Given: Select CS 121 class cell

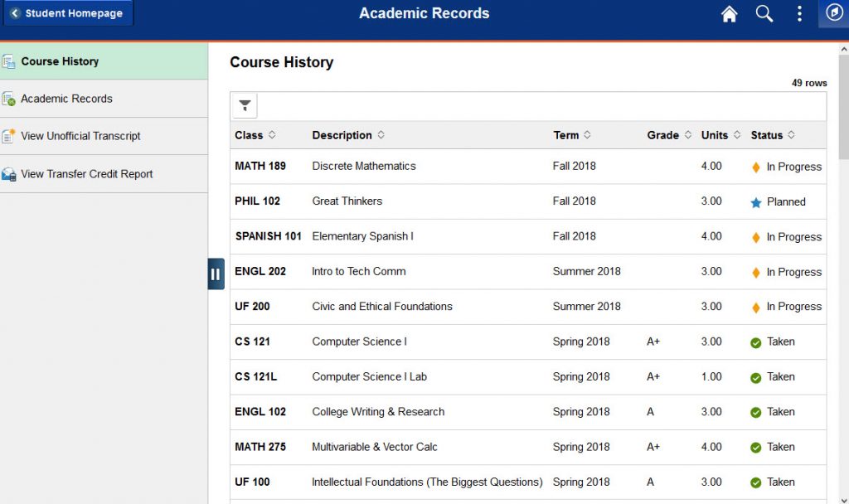Looking at the screenshot, I should coord(252,342).
